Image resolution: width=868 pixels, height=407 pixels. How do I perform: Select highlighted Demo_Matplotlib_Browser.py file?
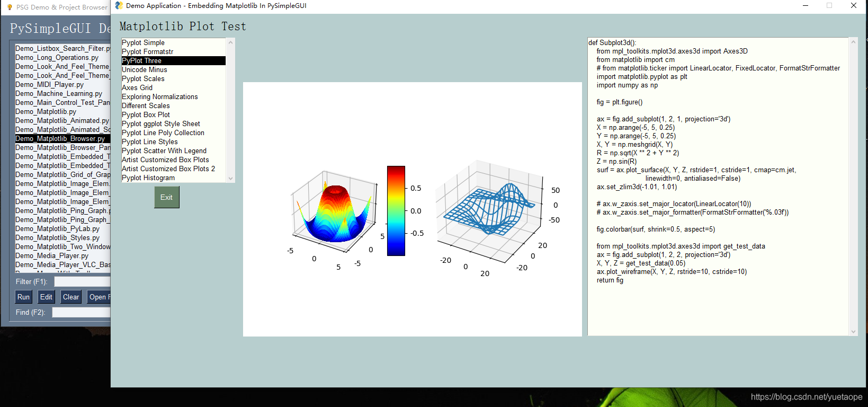(63, 138)
